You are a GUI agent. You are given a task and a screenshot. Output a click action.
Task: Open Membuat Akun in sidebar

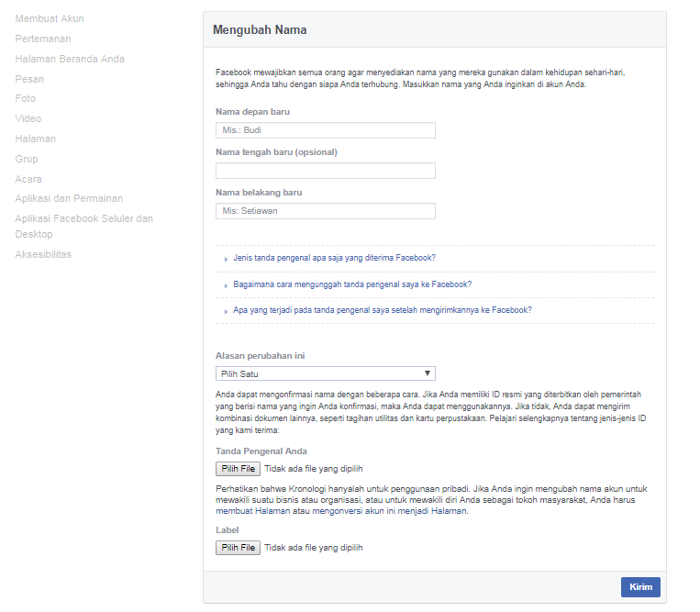click(x=50, y=18)
